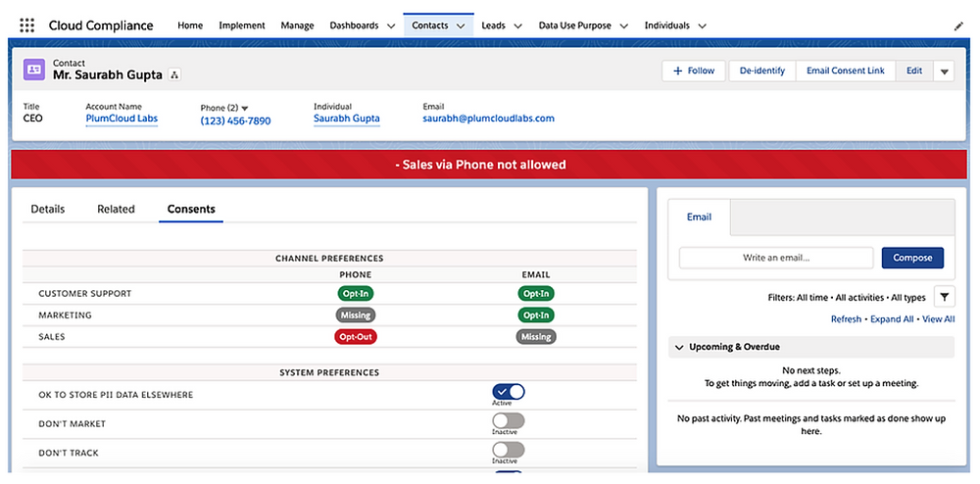Open the Manage nav item
980x484 pixels.
coord(298,25)
